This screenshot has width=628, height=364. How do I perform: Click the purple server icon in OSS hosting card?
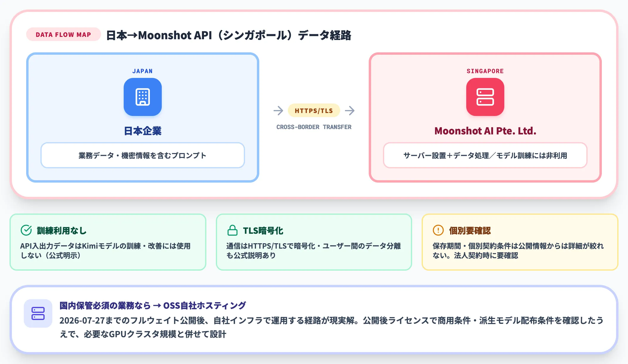[38, 313]
